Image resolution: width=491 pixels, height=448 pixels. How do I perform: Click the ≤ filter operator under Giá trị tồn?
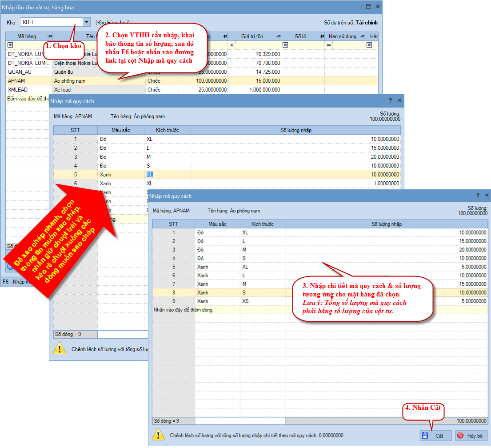pyautogui.click(x=232, y=45)
